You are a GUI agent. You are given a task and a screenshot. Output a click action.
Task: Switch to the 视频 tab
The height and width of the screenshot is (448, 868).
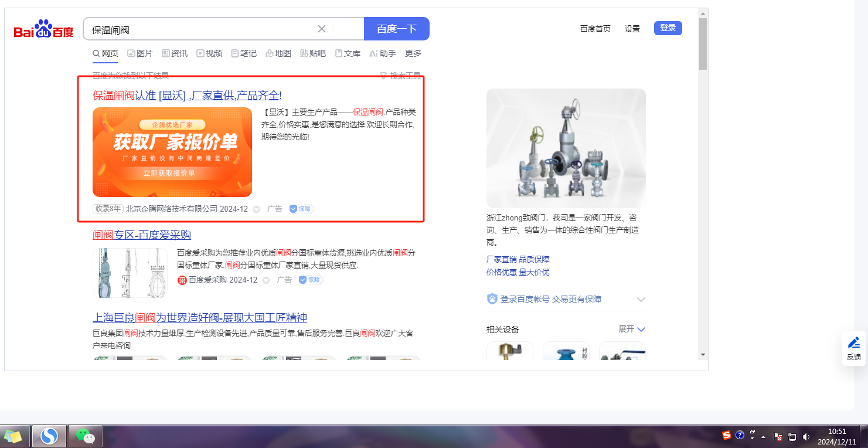pos(209,53)
